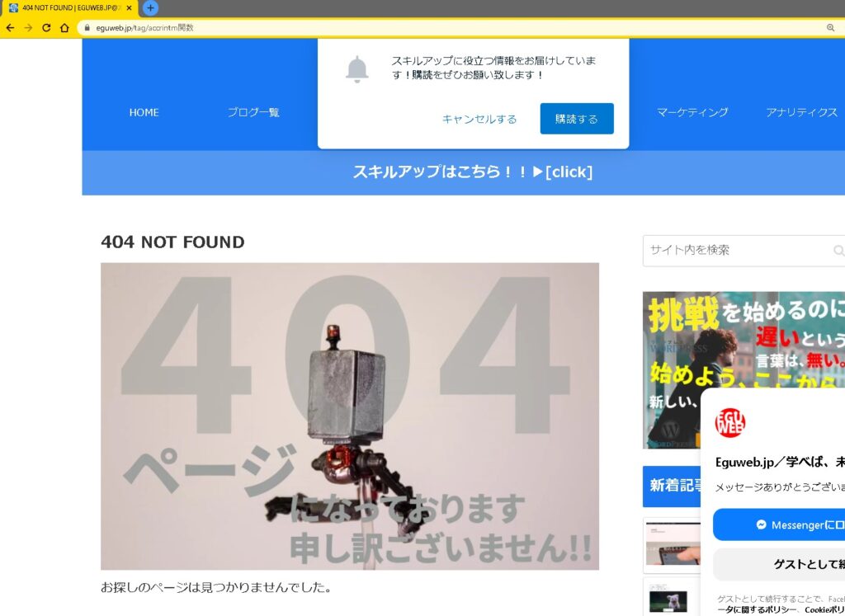This screenshot has height=616, width=845.
Task: Open a new tab with plus button
Action: (150, 7)
